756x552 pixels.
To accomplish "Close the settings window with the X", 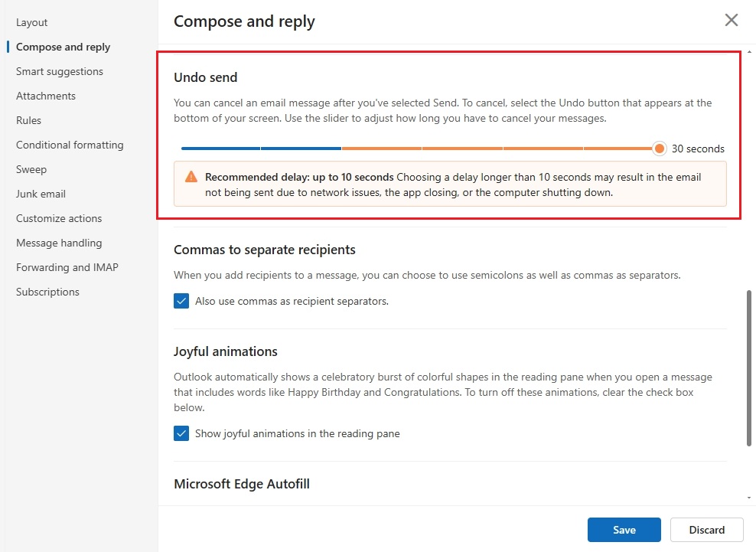I will click(x=731, y=21).
